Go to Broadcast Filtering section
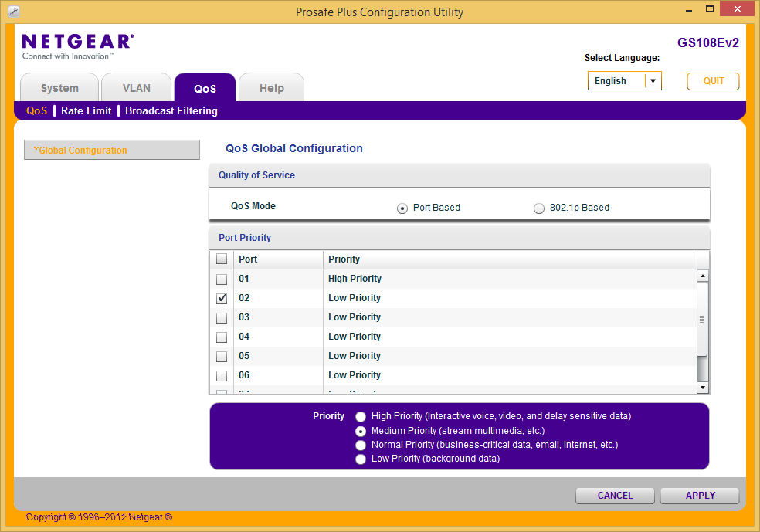The width and height of the screenshot is (760, 532). [171, 110]
